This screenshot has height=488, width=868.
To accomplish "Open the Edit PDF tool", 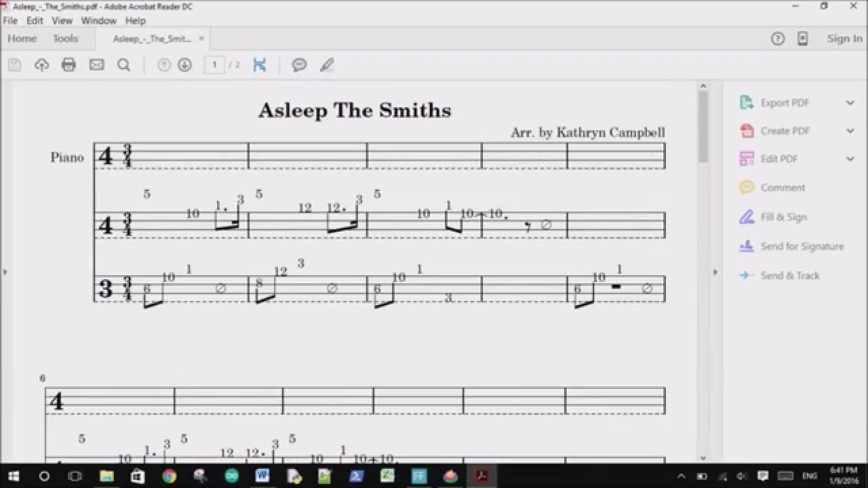I will click(778, 159).
